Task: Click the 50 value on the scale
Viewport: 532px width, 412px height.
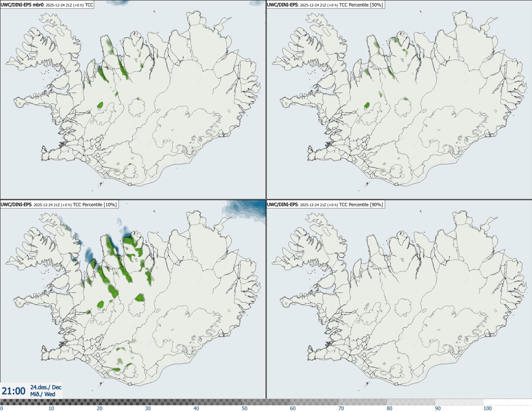Action: click(x=245, y=408)
